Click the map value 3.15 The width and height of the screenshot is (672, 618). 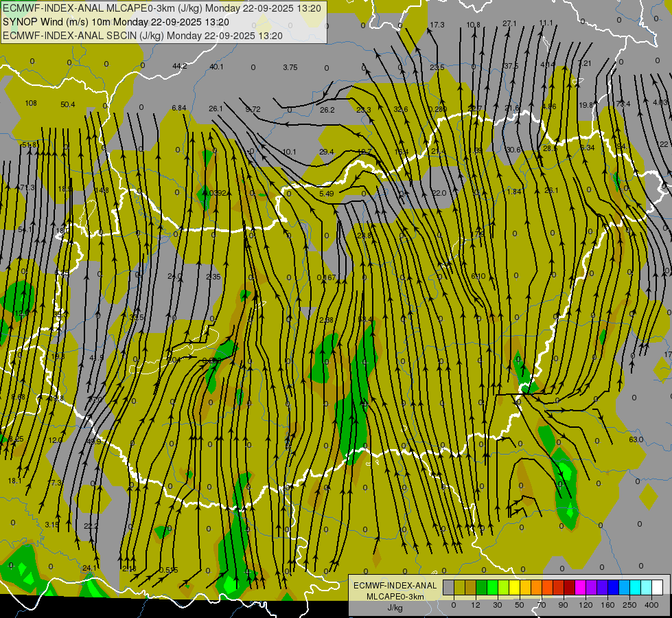51,525
